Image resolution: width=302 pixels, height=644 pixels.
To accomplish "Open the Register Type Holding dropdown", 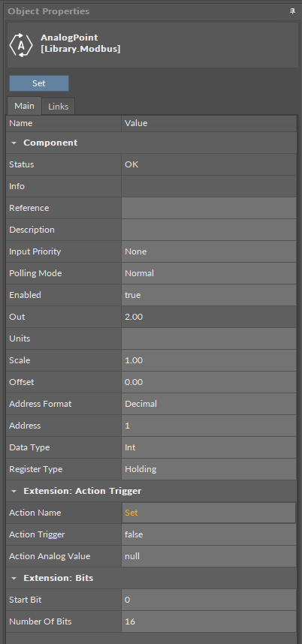I will (x=209, y=469).
